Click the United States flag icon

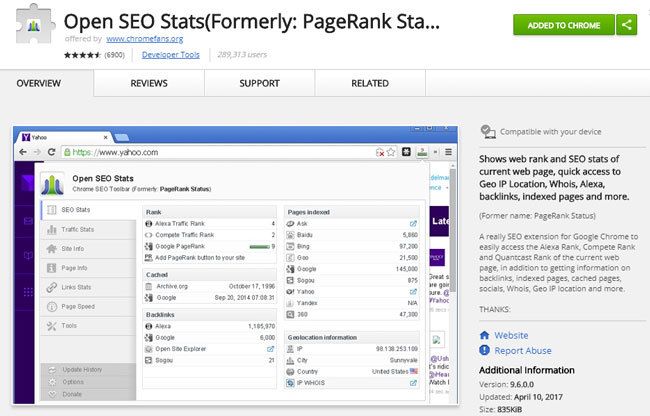414,371
